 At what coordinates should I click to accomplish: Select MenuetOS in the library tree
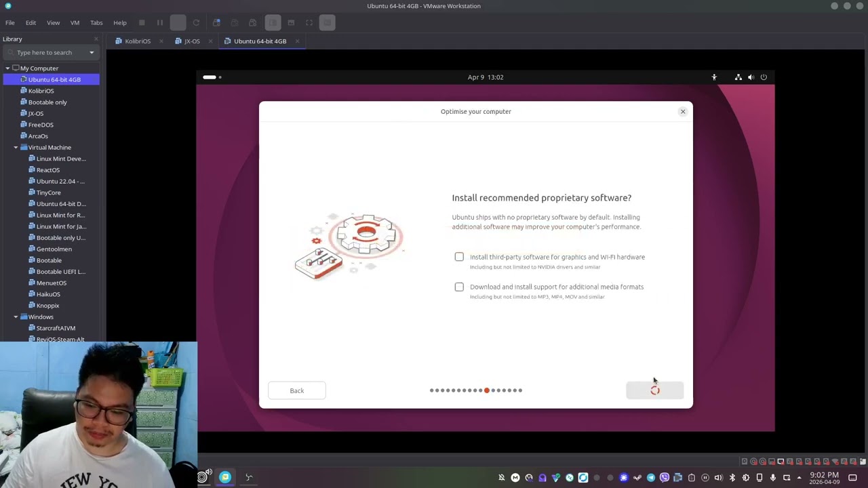pyautogui.click(x=52, y=283)
